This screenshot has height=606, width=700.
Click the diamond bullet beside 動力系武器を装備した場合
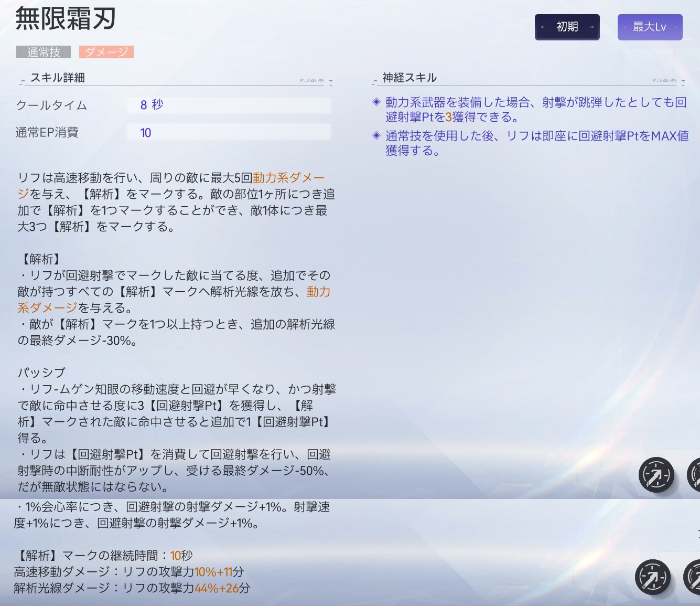(x=376, y=102)
